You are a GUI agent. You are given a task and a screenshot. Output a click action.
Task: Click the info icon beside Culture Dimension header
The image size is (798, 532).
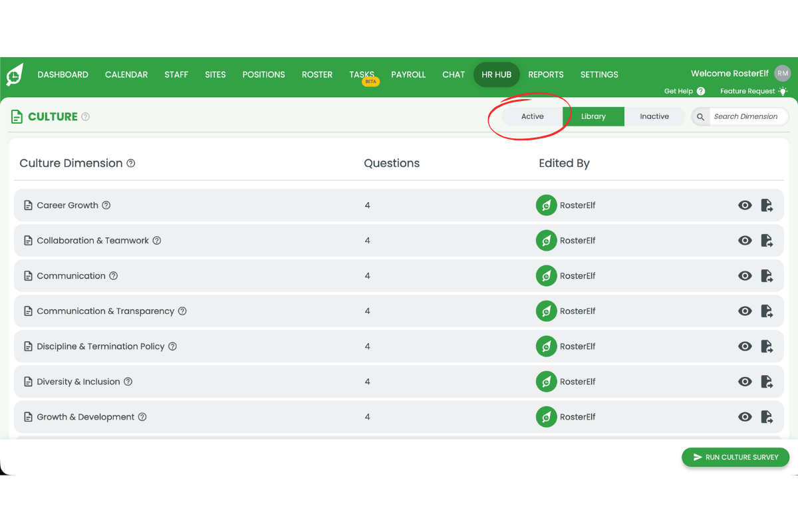[x=131, y=164]
